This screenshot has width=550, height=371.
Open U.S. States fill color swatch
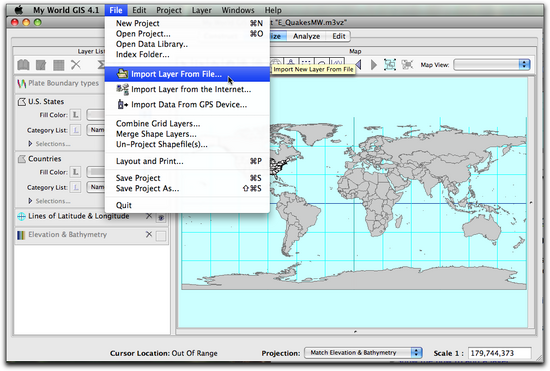point(96,115)
